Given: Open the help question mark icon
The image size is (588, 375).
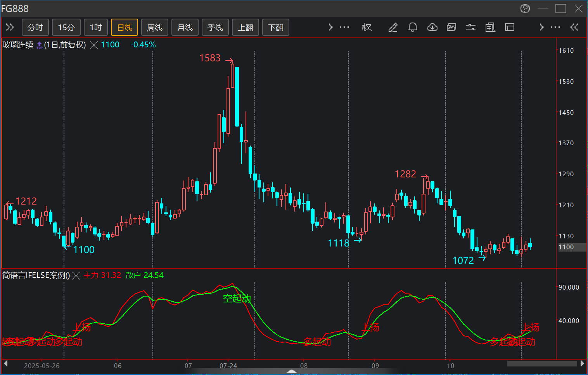Looking at the screenshot, I should [x=525, y=9].
